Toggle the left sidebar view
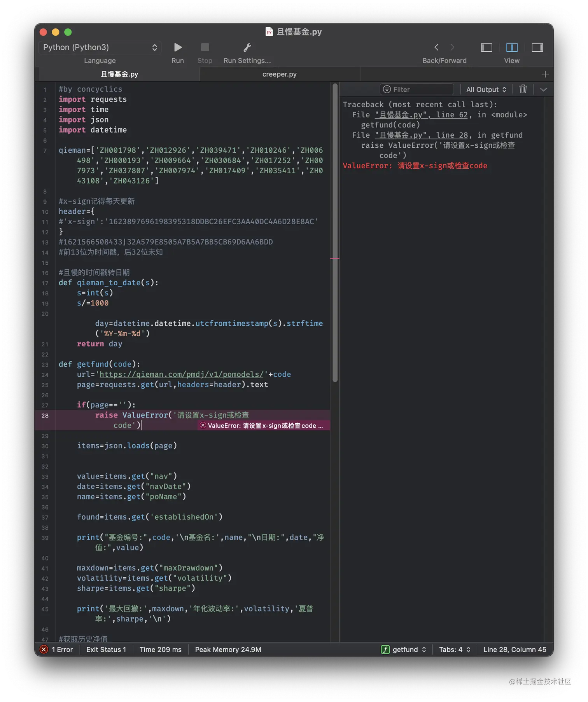This screenshot has height=702, width=588. 486,47
